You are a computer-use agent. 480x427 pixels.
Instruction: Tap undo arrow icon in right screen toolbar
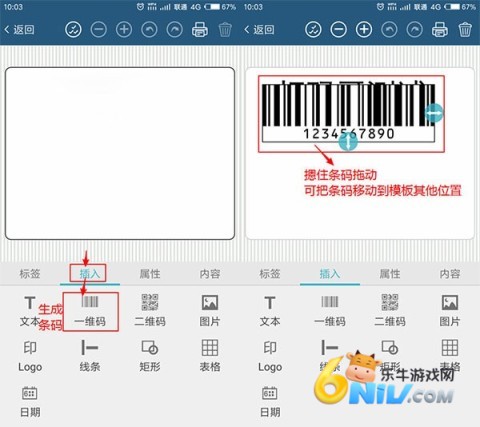(389, 30)
